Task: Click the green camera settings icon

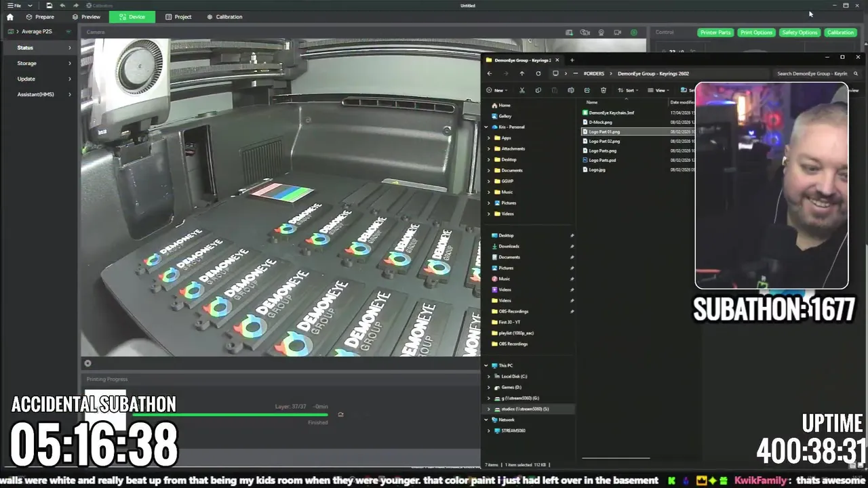Action: click(634, 33)
